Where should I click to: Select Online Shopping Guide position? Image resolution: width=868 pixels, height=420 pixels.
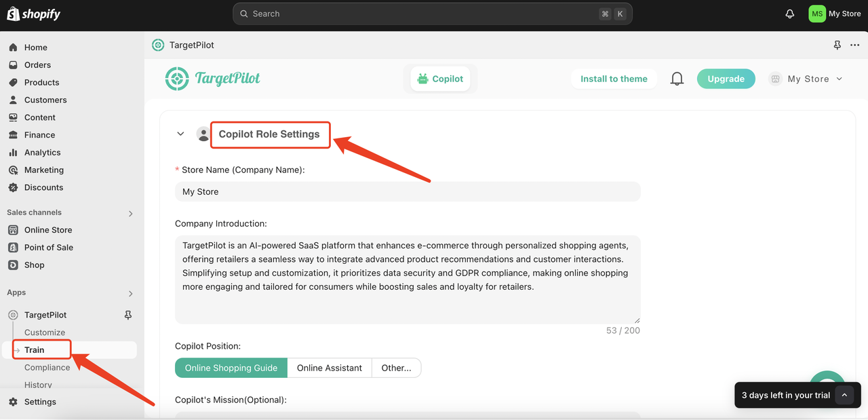coord(231,368)
